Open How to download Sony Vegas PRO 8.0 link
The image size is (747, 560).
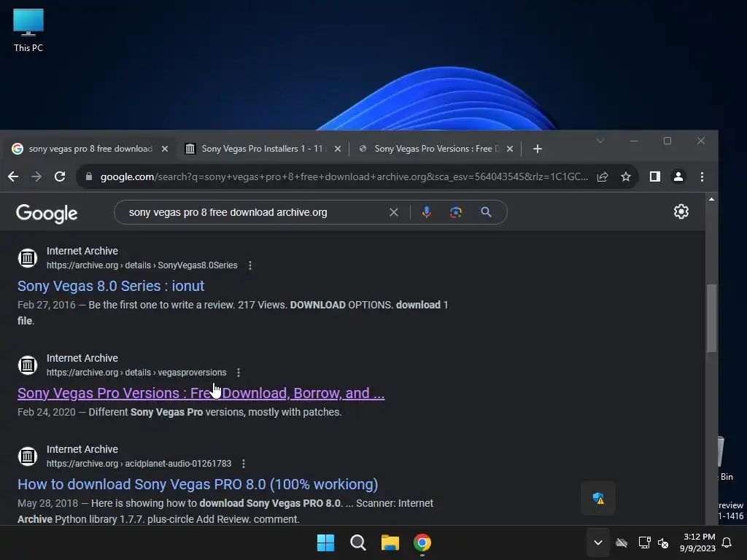click(198, 484)
